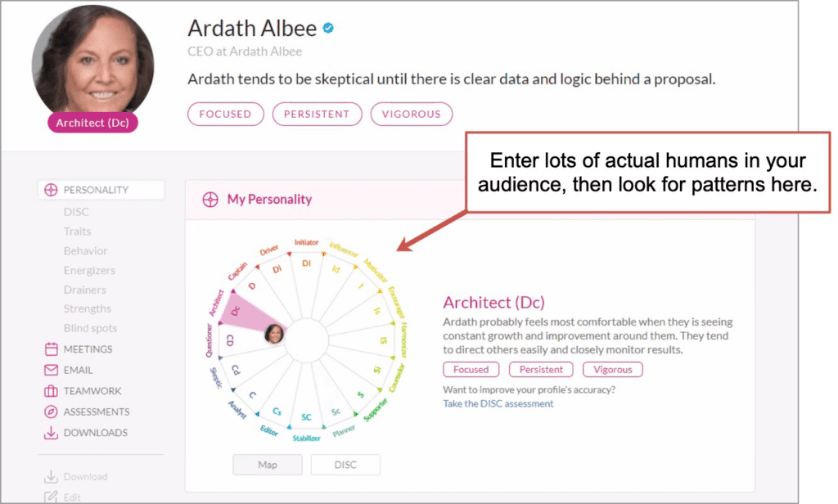Click the verified badge beside Ardath Albee
The height and width of the screenshot is (504, 838).
pyautogui.click(x=328, y=28)
